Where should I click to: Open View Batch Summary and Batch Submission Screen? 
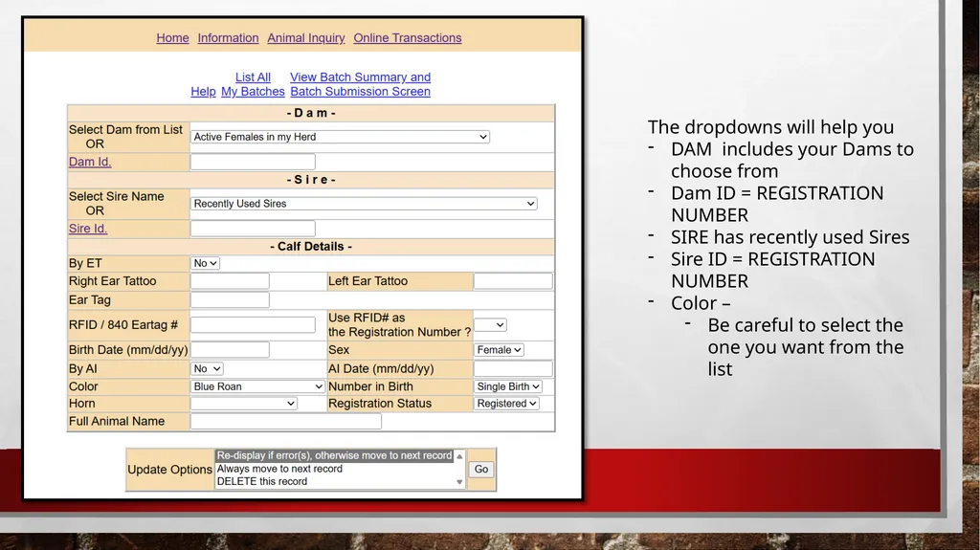tap(361, 84)
